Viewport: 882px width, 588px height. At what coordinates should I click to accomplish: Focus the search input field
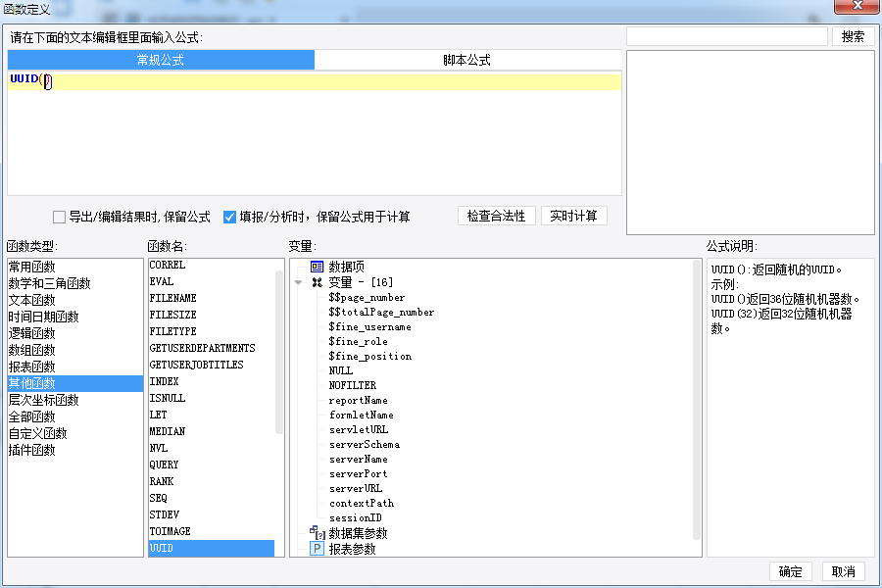[x=727, y=36]
